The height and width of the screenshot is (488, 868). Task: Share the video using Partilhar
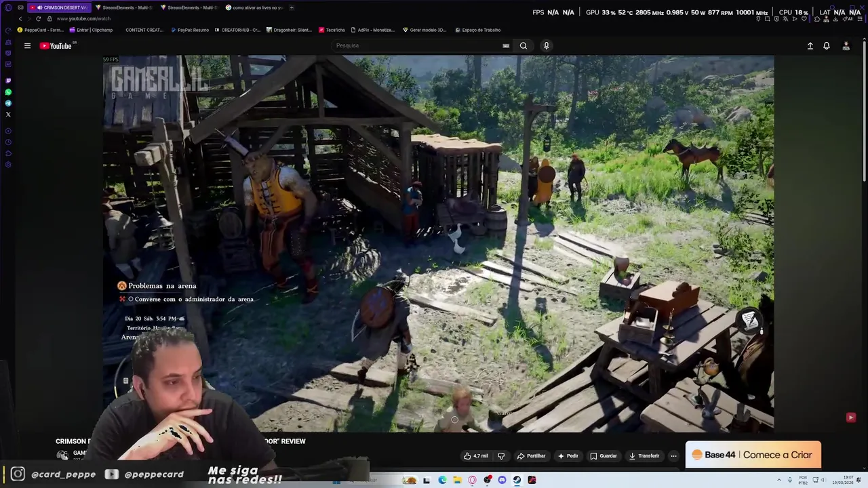pos(531,456)
